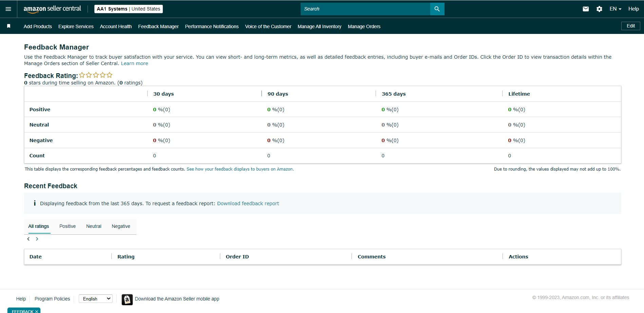Click the Count 365 days value

(x=383, y=156)
